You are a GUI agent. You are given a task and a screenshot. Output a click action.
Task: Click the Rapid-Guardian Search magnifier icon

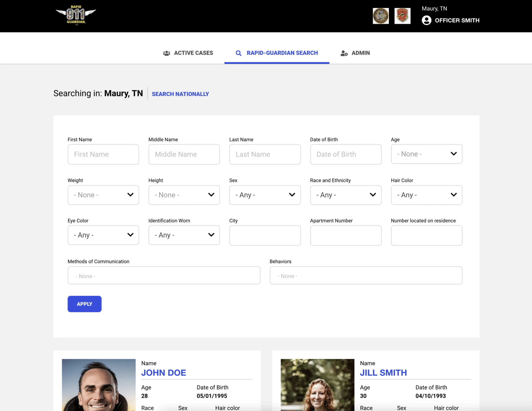[238, 53]
